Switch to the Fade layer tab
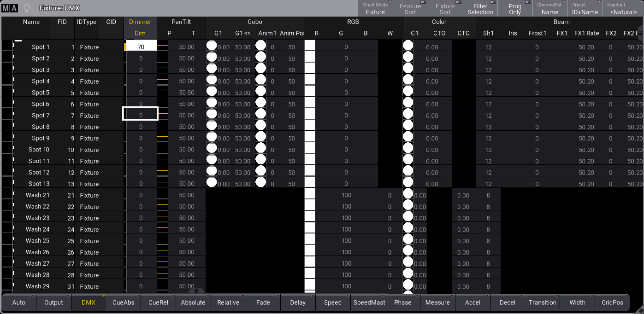This screenshot has width=644, height=314. [263, 302]
